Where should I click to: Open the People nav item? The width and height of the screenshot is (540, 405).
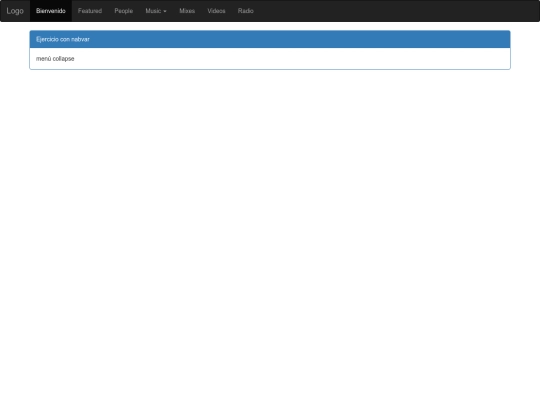click(124, 11)
